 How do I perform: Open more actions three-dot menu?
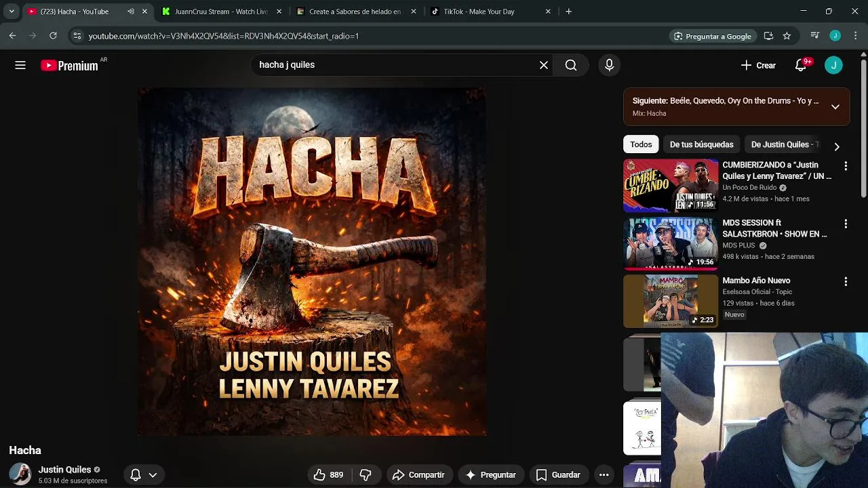604,475
